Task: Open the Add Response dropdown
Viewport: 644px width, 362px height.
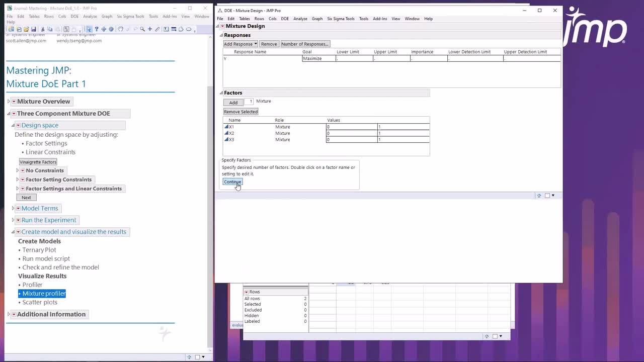Action: tap(240, 44)
